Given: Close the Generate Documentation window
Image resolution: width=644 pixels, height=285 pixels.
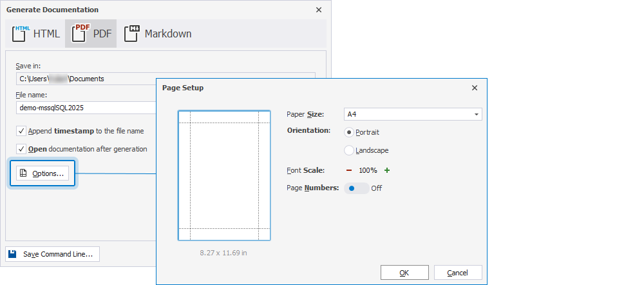Looking at the screenshot, I should (x=319, y=10).
